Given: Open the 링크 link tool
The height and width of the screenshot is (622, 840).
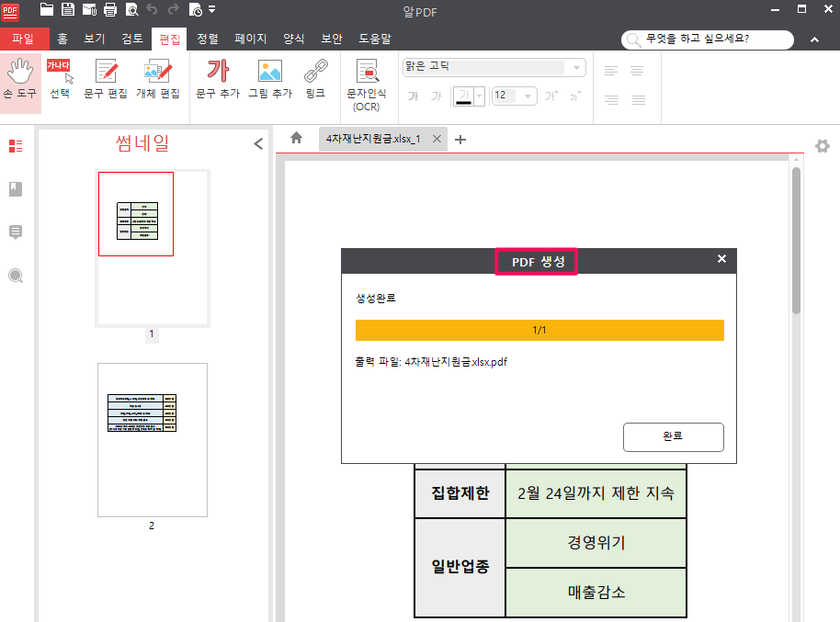Looking at the screenshot, I should click(316, 81).
